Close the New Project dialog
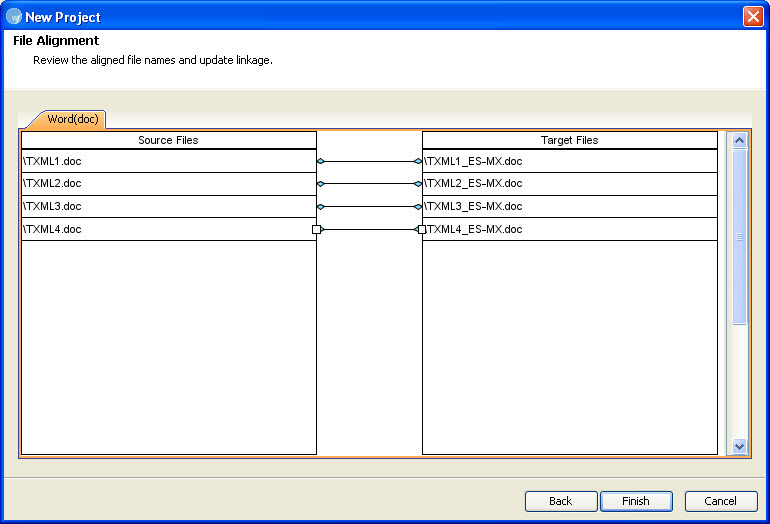The image size is (770, 524). pyautogui.click(x=752, y=16)
